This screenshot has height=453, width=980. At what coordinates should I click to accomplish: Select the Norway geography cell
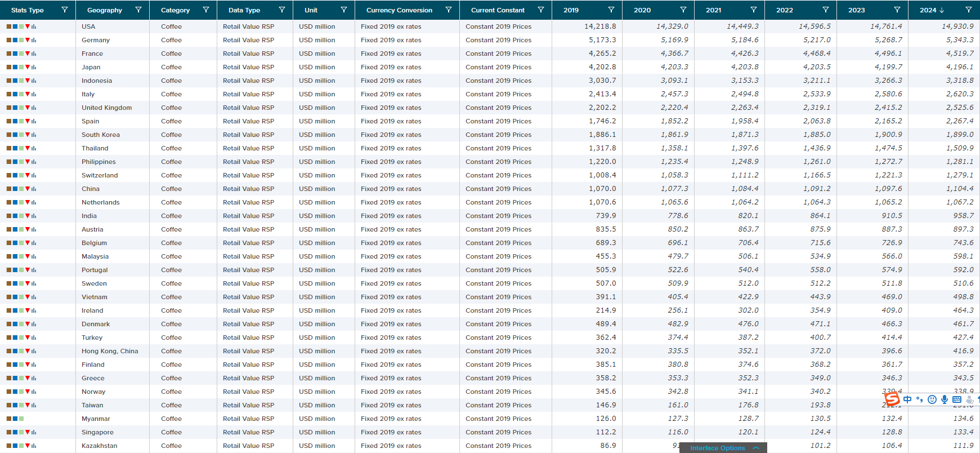[x=113, y=392]
